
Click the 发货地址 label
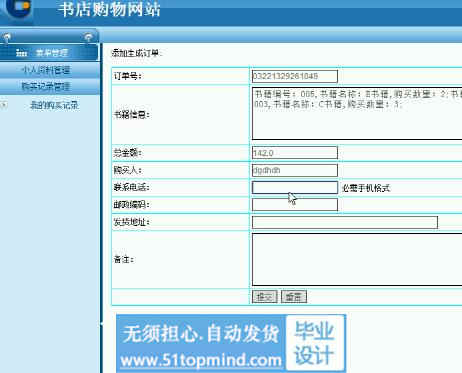131,222
